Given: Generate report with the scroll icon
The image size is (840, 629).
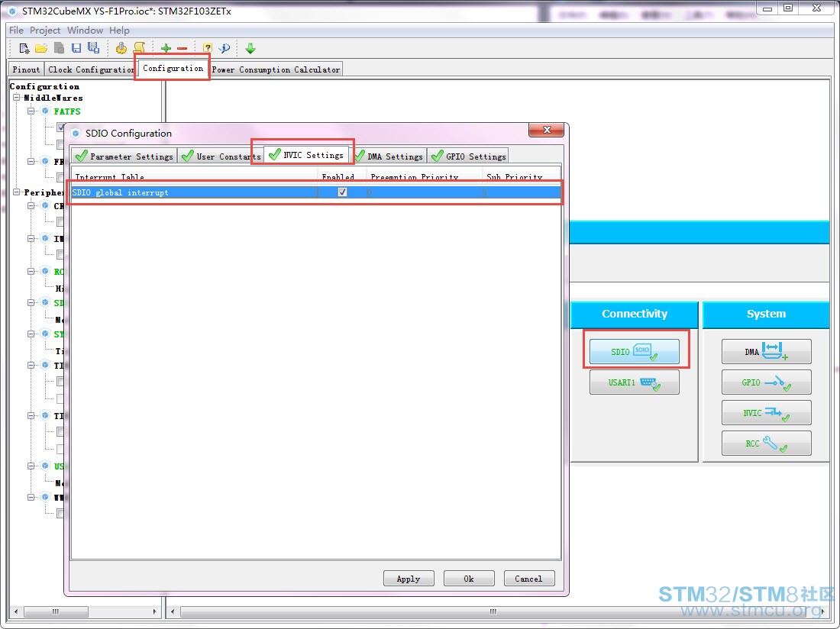Looking at the screenshot, I should tap(139, 48).
